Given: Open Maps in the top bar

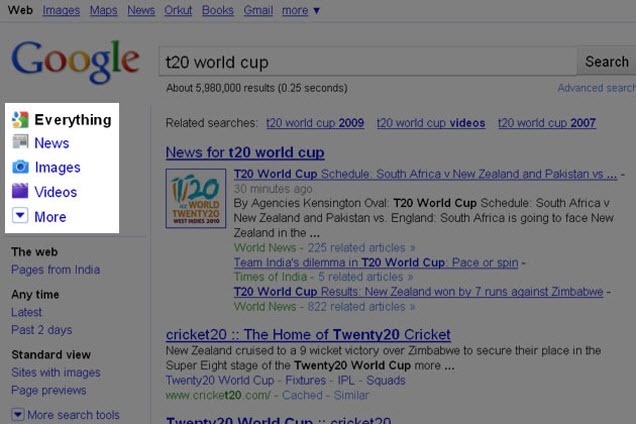Looking at the screenshot, I should (x=103, y=10).
